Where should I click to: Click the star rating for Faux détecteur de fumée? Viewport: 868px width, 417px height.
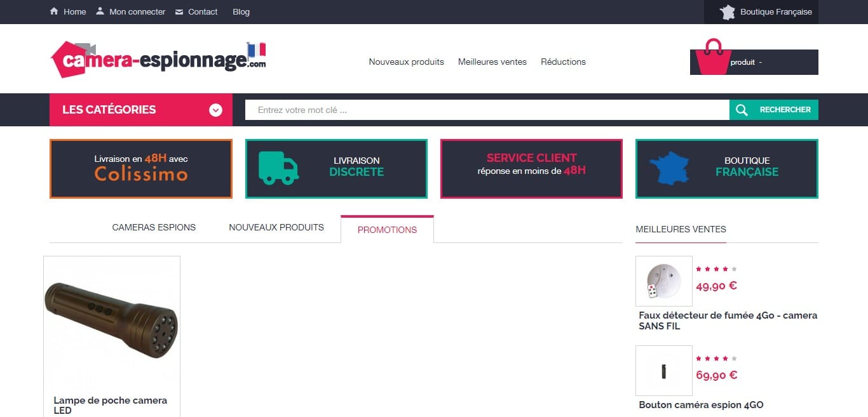click(x=716, y=269)
